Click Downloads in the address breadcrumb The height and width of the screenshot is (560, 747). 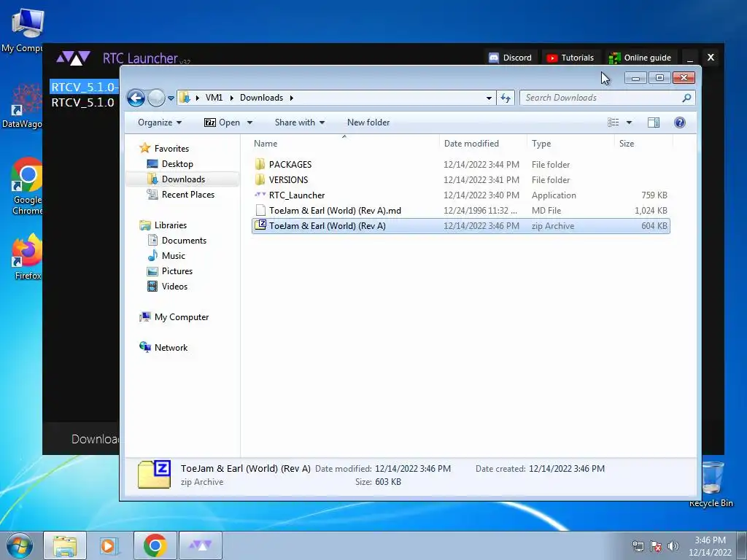pyautogui.click(x=262, y=98)
